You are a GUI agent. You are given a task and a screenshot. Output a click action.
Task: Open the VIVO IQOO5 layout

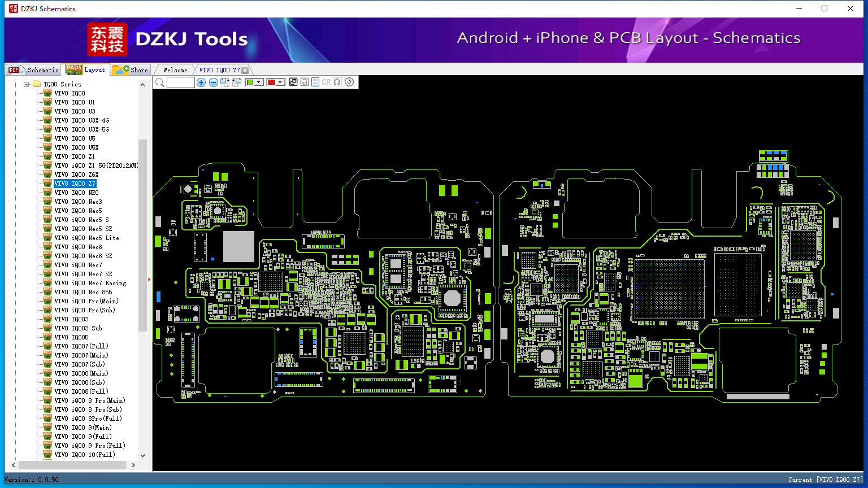point(72,337)
